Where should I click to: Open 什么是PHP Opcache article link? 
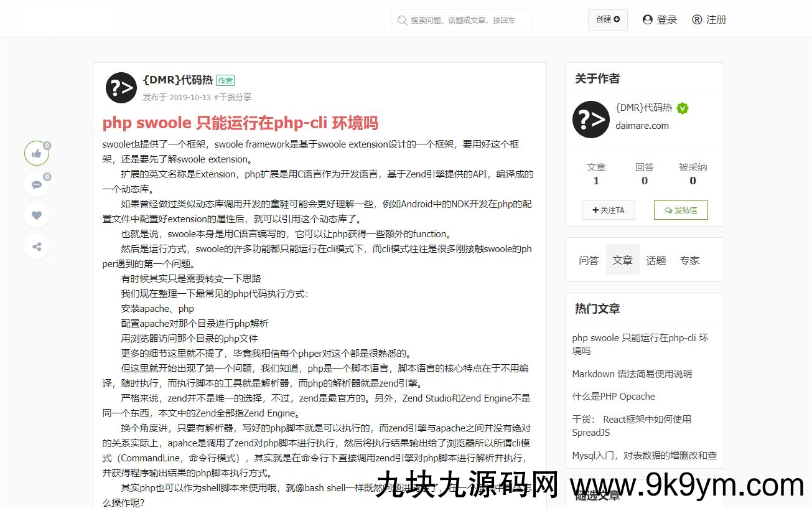pos(613,397)
